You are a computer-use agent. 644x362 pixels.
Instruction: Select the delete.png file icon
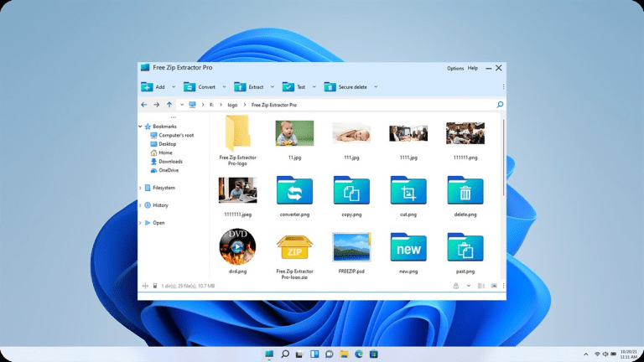[x=465, y=190]
